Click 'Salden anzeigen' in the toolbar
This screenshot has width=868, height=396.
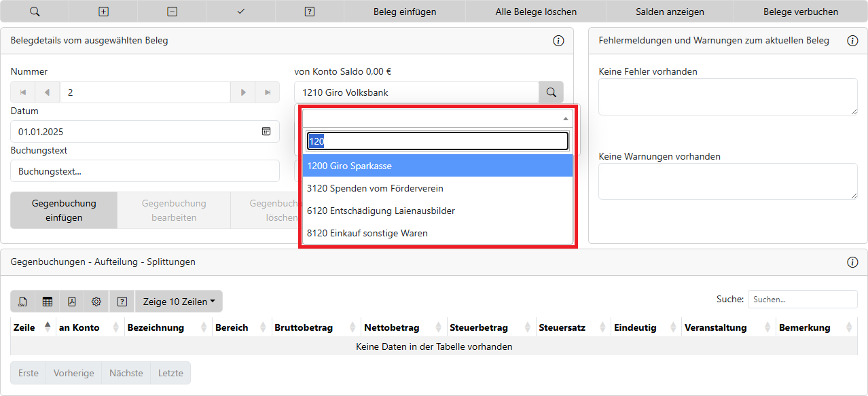pyautogui.click(x=670, y=12)
